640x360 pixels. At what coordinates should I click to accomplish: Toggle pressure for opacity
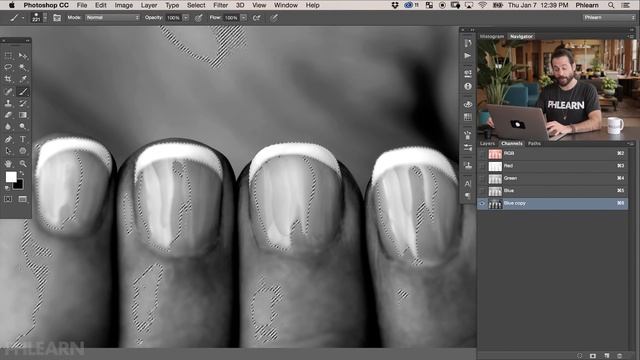point(199,18)
